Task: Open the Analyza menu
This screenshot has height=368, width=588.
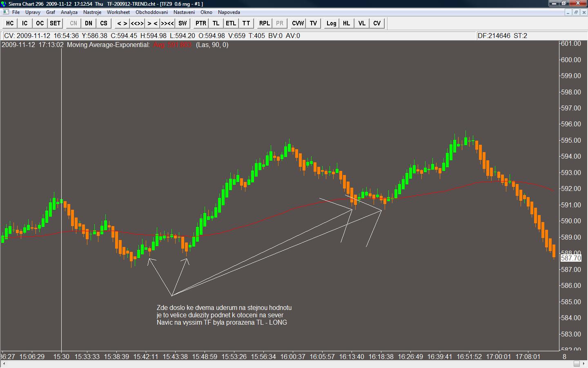Action: pyautogui.click(x=69, y=12)
